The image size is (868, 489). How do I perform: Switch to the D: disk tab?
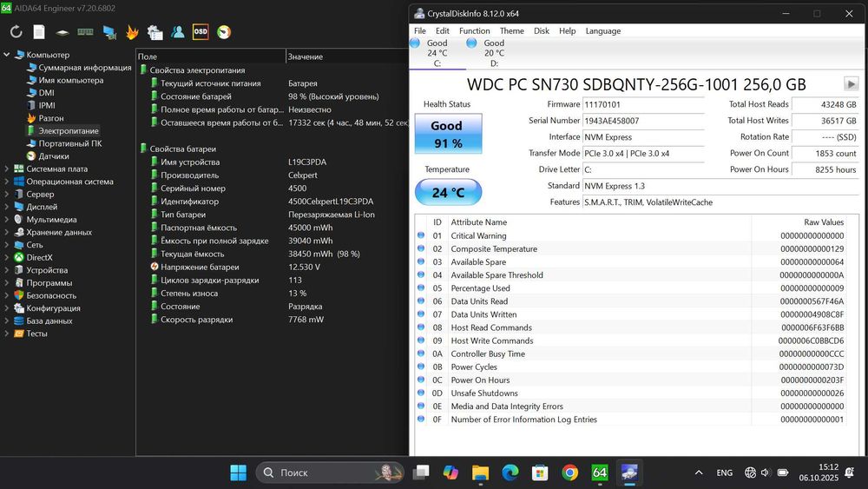pos(493,52)
